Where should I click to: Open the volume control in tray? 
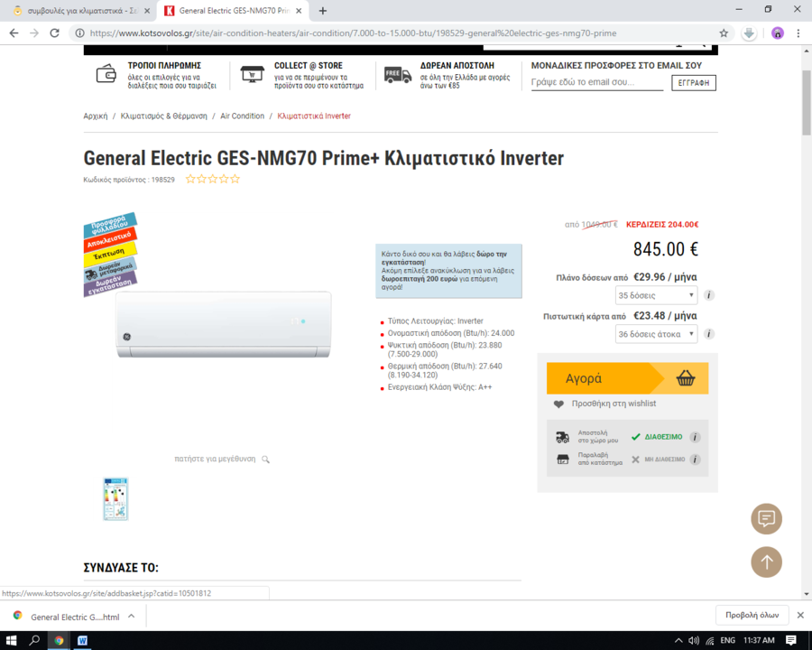(694, 641)
